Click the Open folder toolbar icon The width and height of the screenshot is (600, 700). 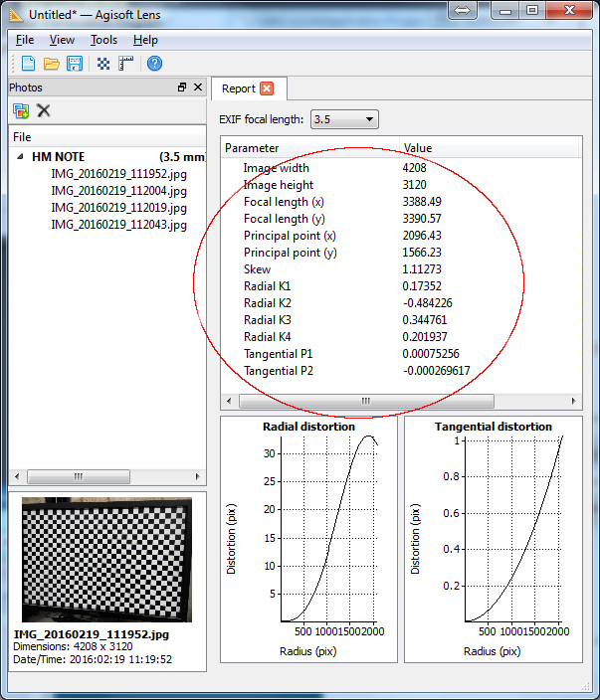[52, 64]
